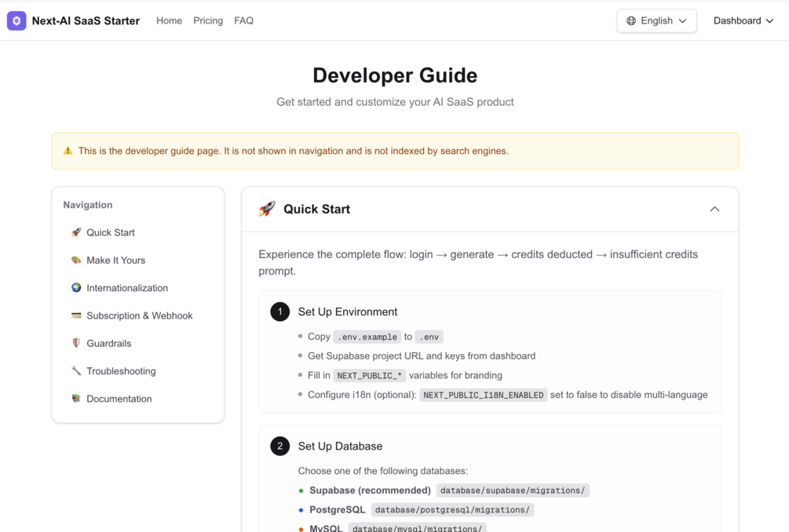Click the card icon for Subscription & Webhook
Image resolution: width=789 pixels, height=532 pixels.
[x=76, y=315]
